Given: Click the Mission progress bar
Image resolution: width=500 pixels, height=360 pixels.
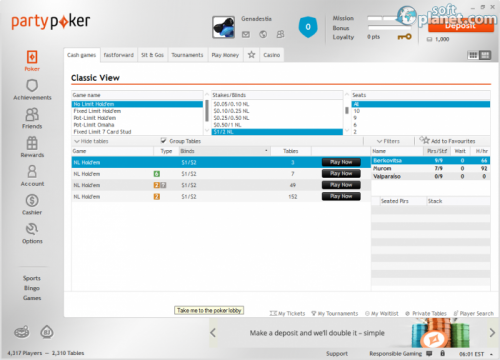Looking at the screenshot, I should click(x=389, y=18).
